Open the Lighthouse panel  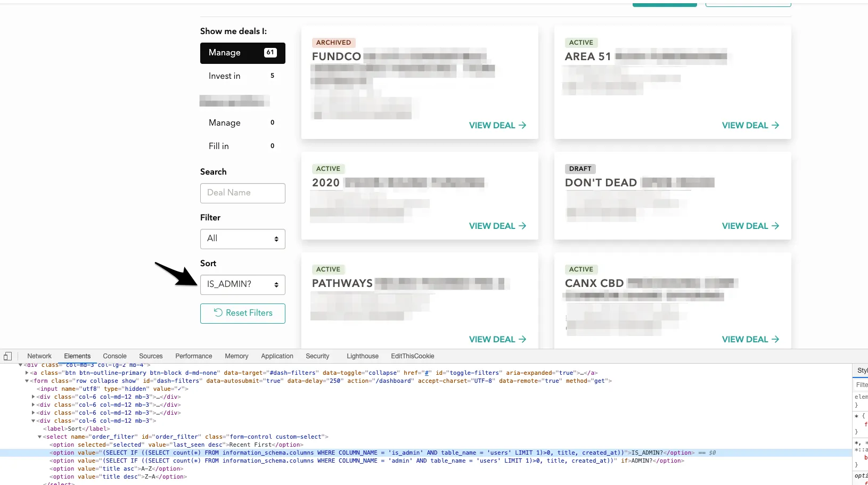click(x=362, y=356)
